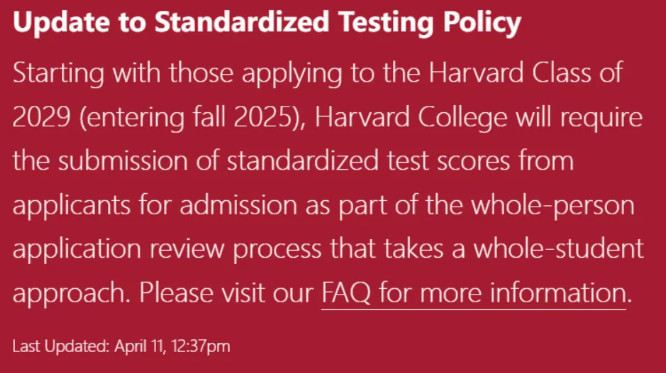Click the word applicants
This screenshot has height=373, width=666.
click(x=71, y=206)
